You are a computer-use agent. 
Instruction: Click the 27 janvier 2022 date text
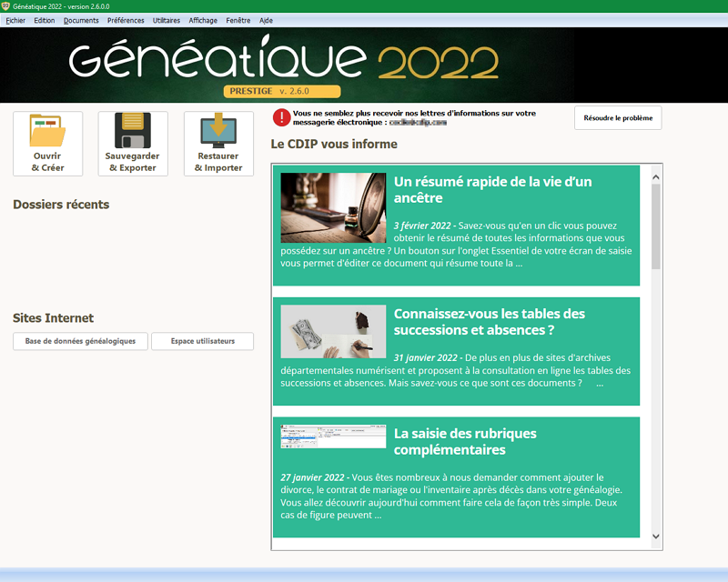pos(312,477)
